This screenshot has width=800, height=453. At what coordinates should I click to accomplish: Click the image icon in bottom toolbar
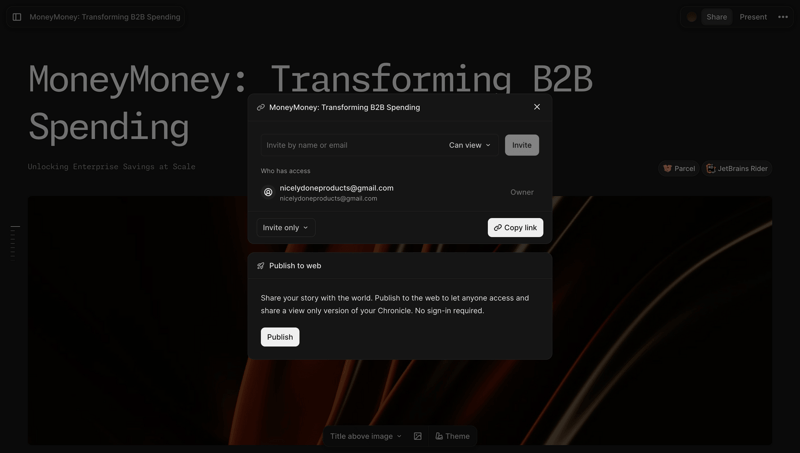pos(418,436)
